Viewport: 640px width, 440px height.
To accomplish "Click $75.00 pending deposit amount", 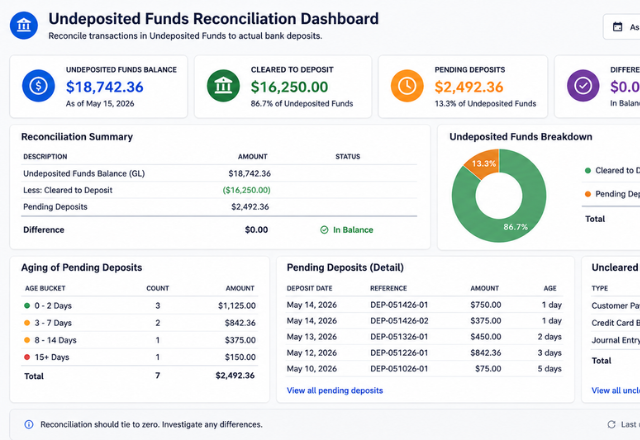I will tap(488, 369).
